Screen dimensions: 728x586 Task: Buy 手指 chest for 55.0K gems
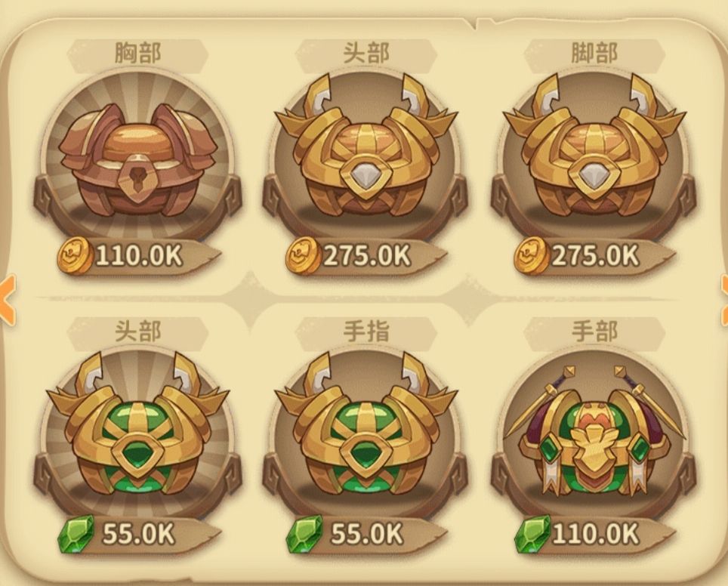pyautogui.click(x=367, y=534)
